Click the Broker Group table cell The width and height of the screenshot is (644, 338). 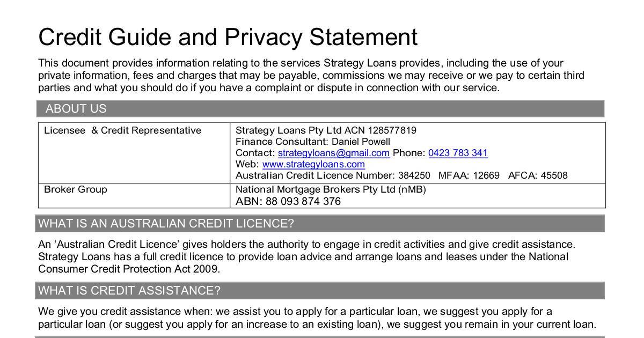[76, 189]
